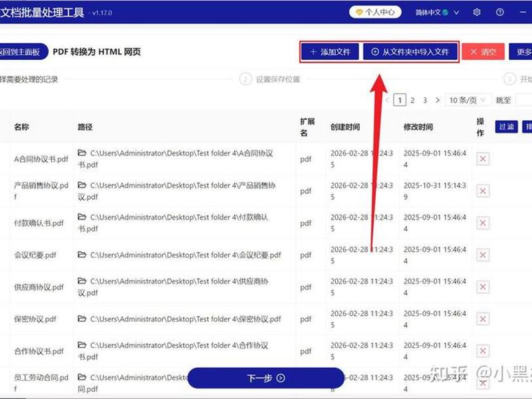Open folder icon for A合同协议书.pdf path
This screenshot has height=399, width=532.
point(82,153)
